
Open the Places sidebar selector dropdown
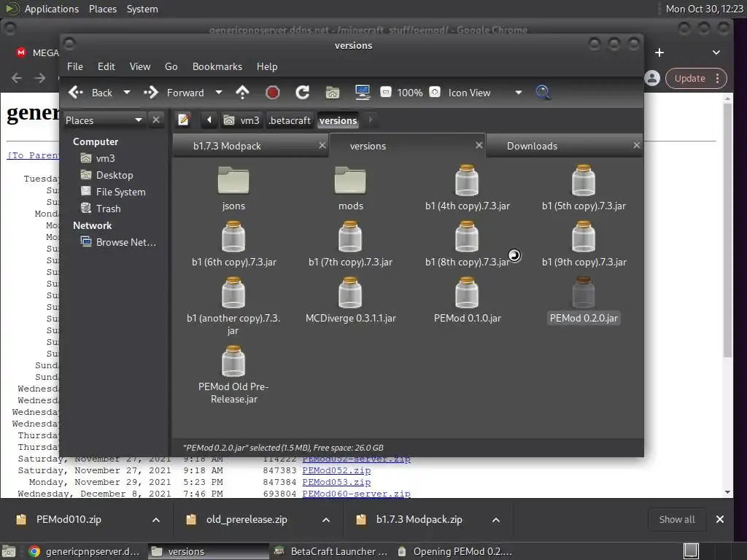[x=104, y=120]
